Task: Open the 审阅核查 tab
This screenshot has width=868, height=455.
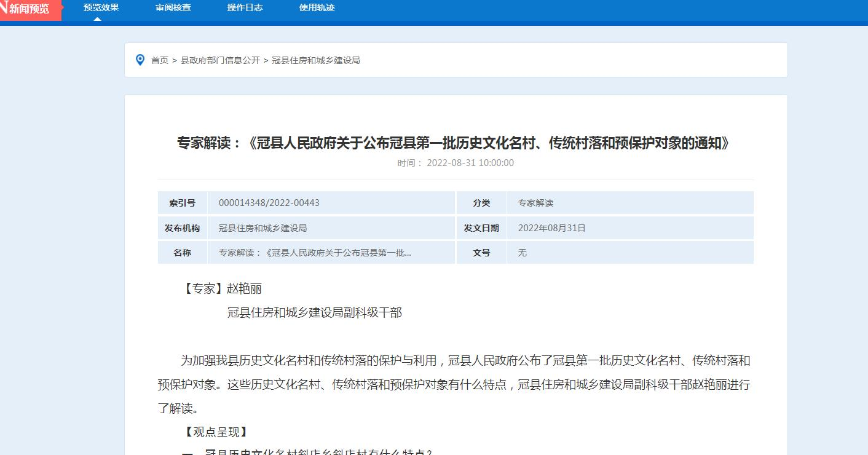Action: [x=173, y=8]
